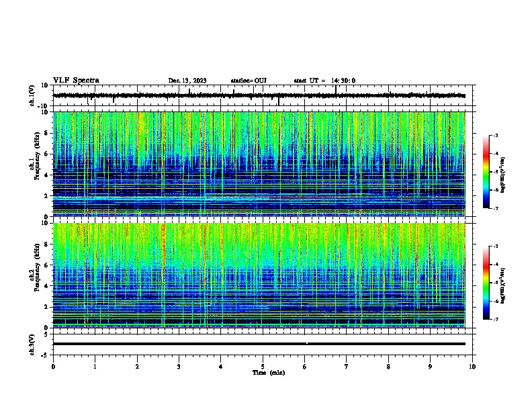Click the white gap in ch.3 trace

[x=307, y=343]
